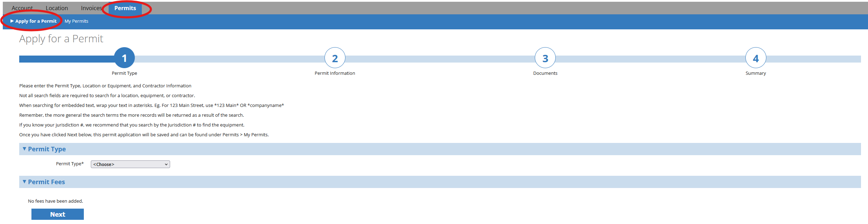
Task: Click the Permit Information step label
Action: pyautogui.click(x=335, y=73)
